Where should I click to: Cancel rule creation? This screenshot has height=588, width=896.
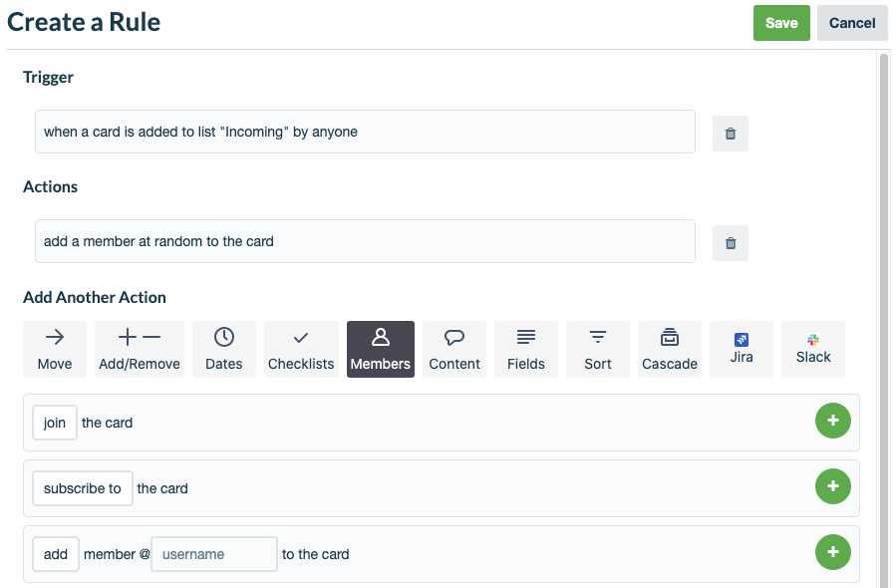click(852, 22)
